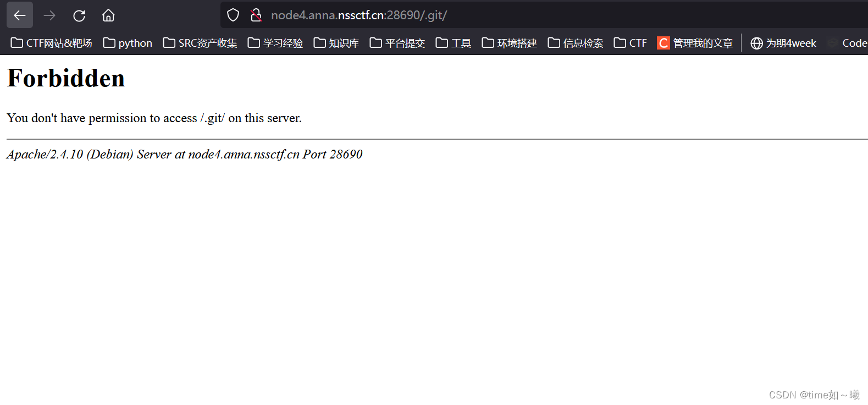Viewport: 868px width, 405px height.
Task: Open the SRC资产收集 bookmark folder
Action: pos(200,43)
